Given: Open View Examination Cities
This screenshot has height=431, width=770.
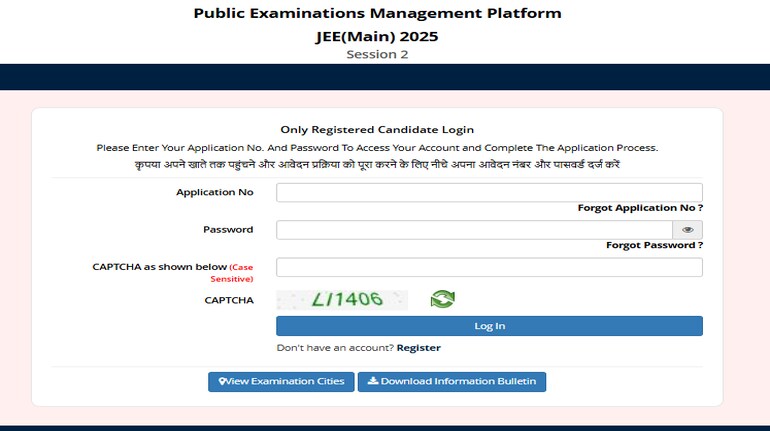Looking at the screenshot, I should pyautogui.click(x=281, y=381).
